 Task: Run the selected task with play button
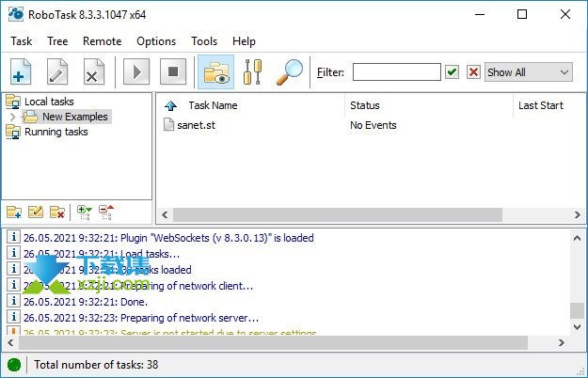(136, 71)
